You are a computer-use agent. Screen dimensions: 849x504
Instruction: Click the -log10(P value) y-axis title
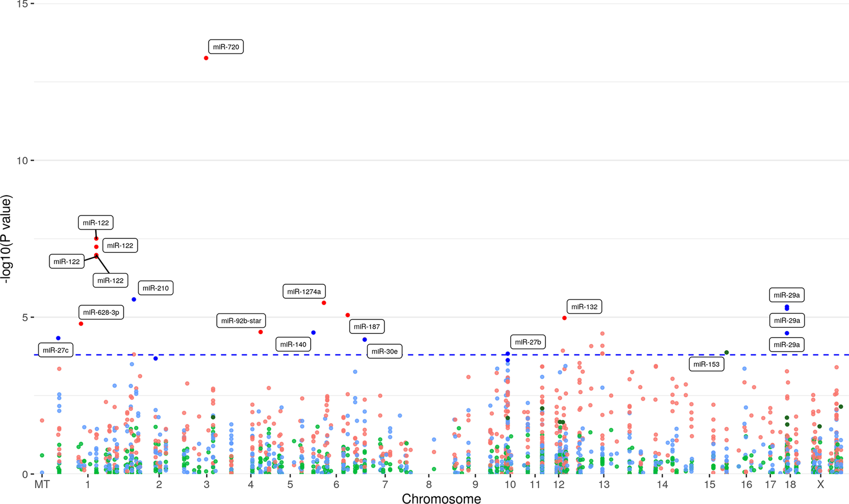coord(6,239)
